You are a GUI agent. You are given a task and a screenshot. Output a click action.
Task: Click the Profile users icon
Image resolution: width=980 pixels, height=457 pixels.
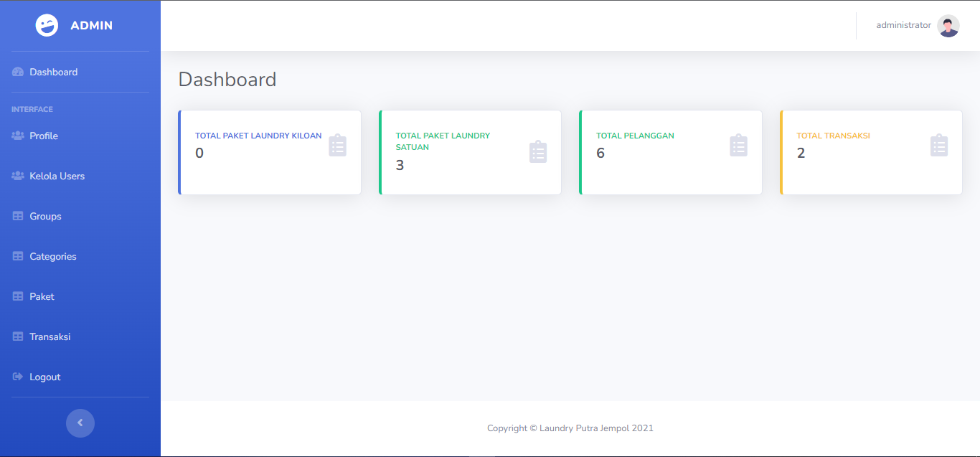18,136
